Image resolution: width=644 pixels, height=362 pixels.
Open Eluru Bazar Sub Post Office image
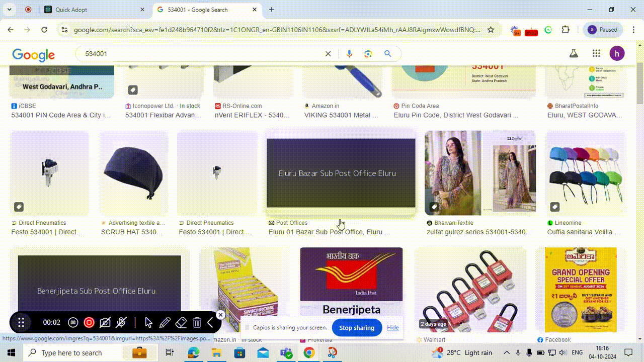point(341,173)
